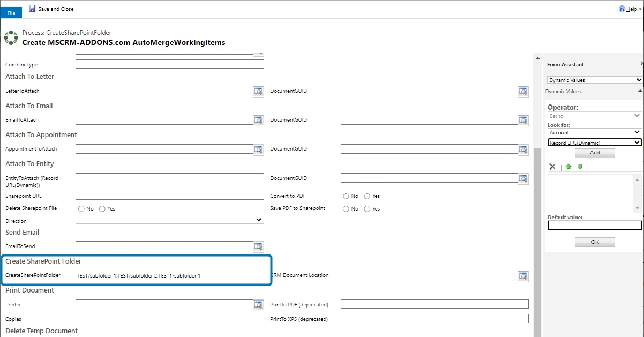Select No for Convert to PDF

[346, 196]
